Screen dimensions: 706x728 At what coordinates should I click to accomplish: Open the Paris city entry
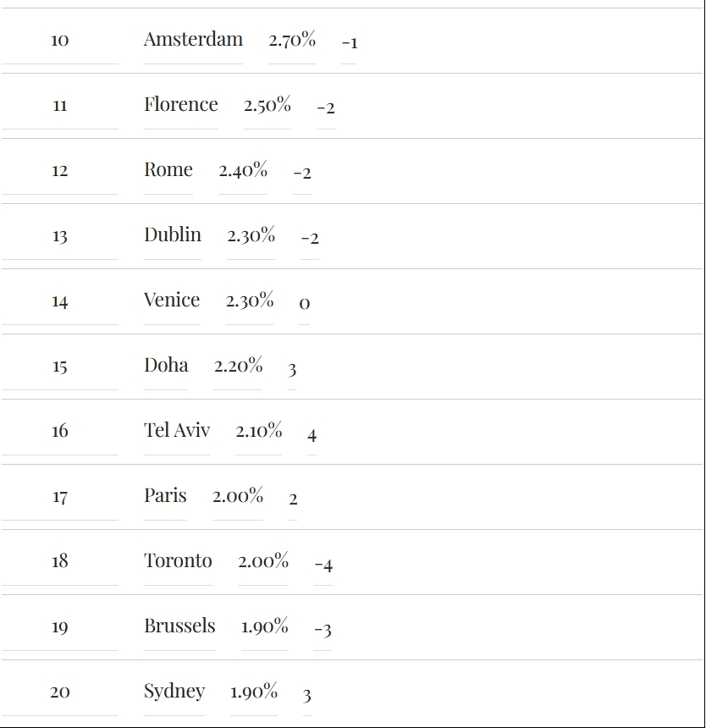coord(165,495)
